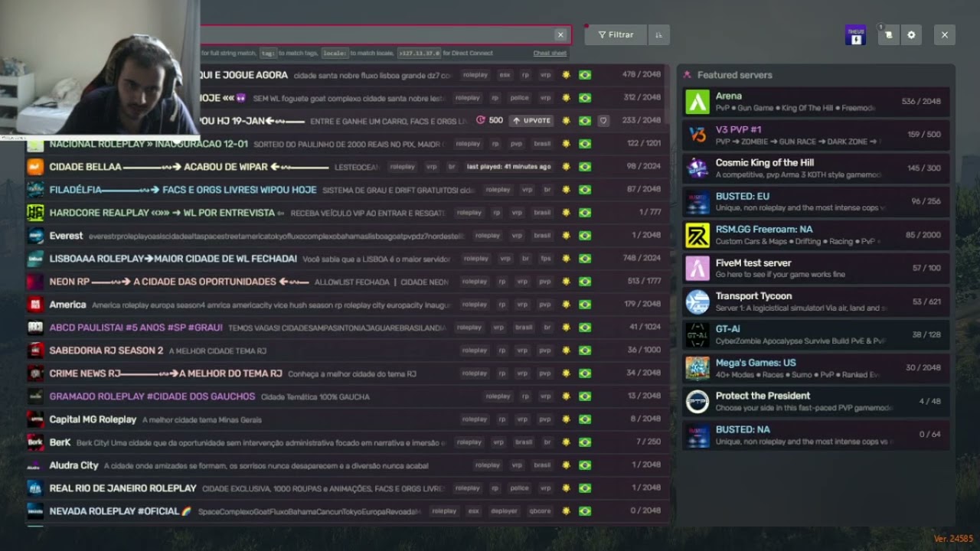Image resolution: width=980 pixels, height=551 pixels.
Task: Select NACIONAL ROLEPLAY server row title
Action: (149, 144)
